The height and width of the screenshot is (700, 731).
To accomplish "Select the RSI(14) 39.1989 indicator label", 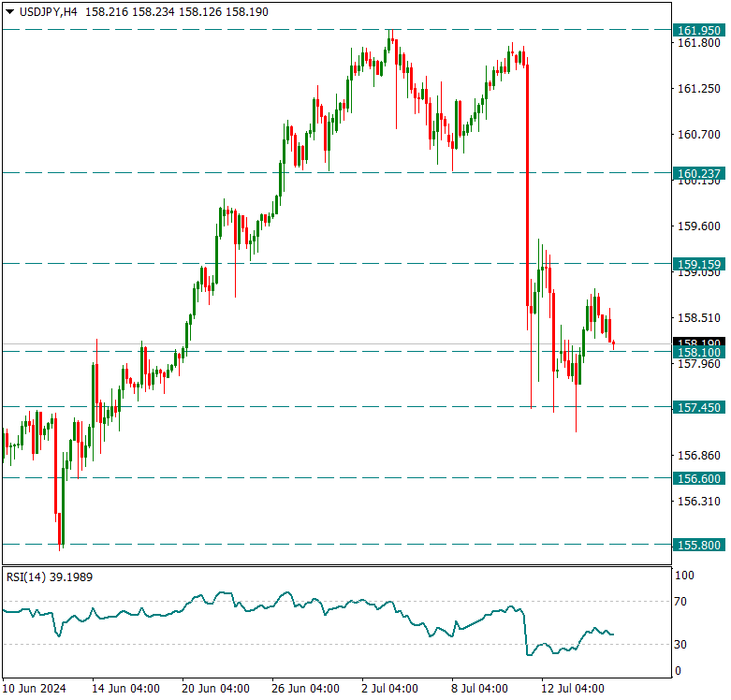I will click(50, 577).
